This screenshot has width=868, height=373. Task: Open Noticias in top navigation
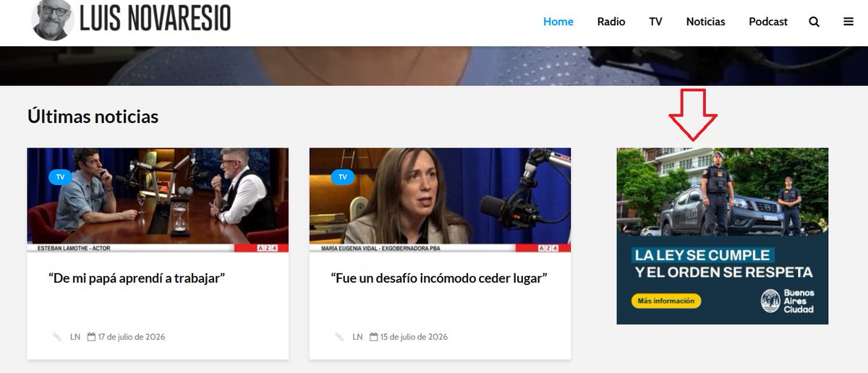[x=705, y=22]
